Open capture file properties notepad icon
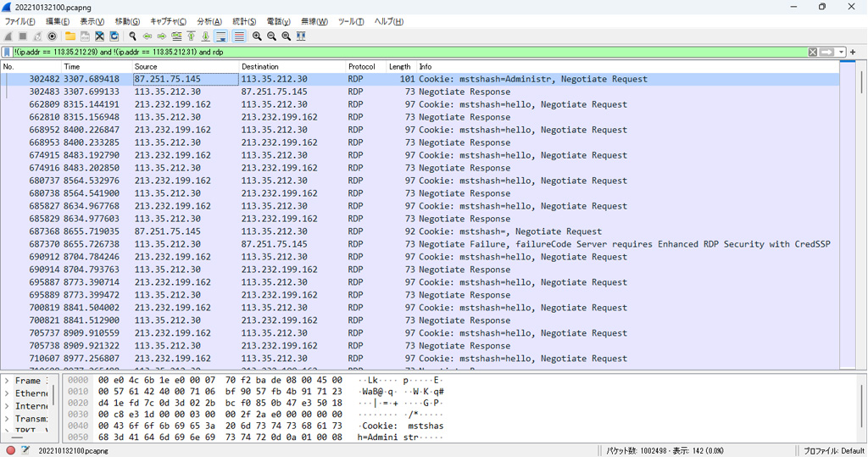This screenshot has width=868, height=457. 25,450
